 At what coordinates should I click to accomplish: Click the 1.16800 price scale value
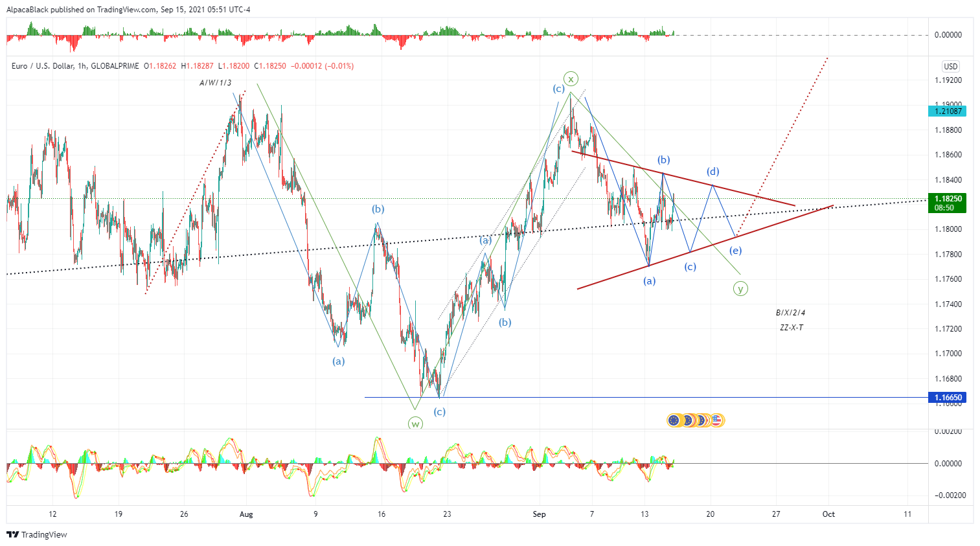pos(948,379)
